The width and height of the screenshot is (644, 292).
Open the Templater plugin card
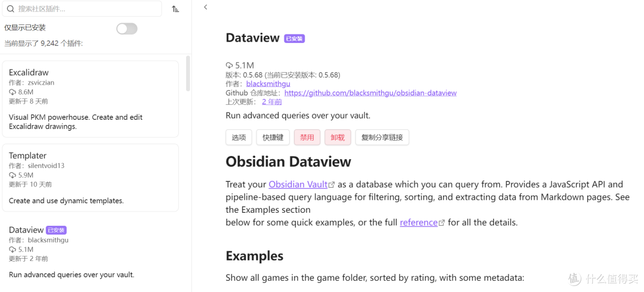pyautogui.click(x=91, y=178)
